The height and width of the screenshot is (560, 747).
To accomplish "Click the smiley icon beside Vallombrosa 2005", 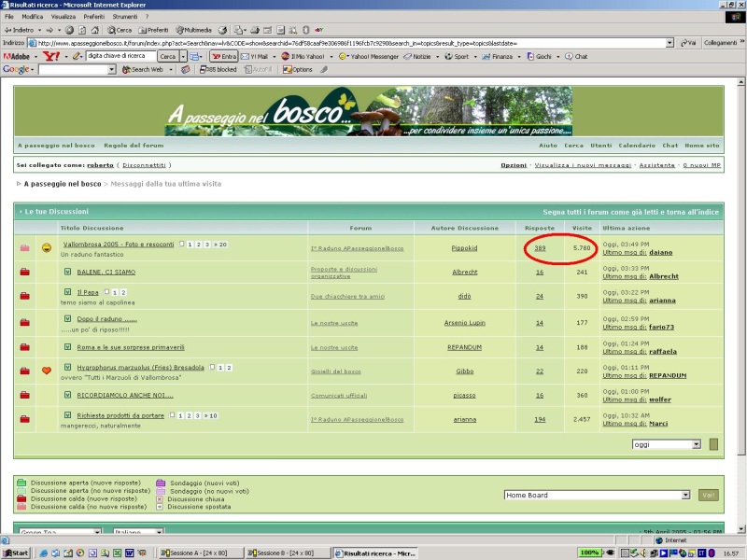I will (x=47, y=247).
